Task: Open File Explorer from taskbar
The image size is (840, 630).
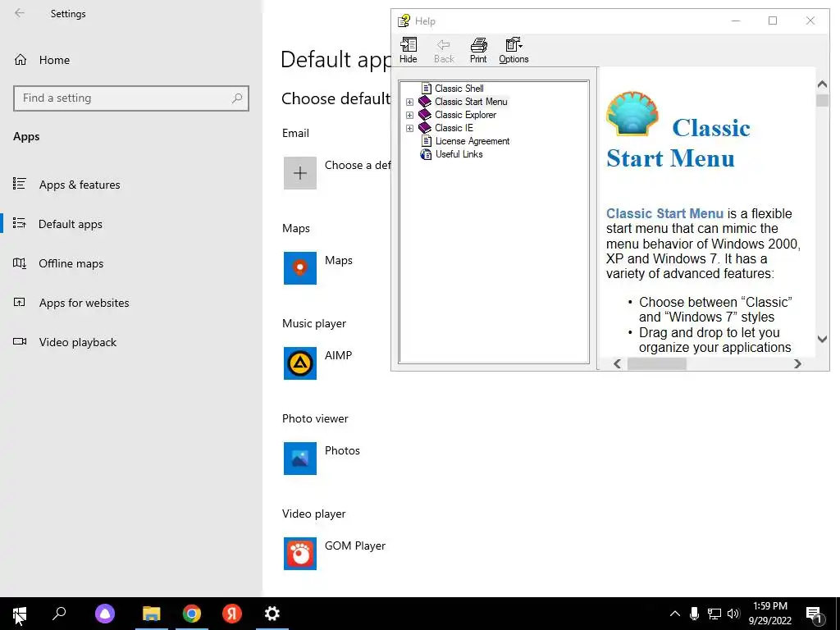Action: click(152, 614)
